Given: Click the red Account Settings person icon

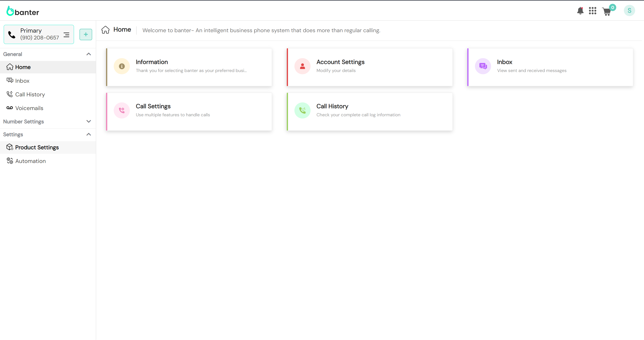Looking at the screenshot, I should click(302, 66).
